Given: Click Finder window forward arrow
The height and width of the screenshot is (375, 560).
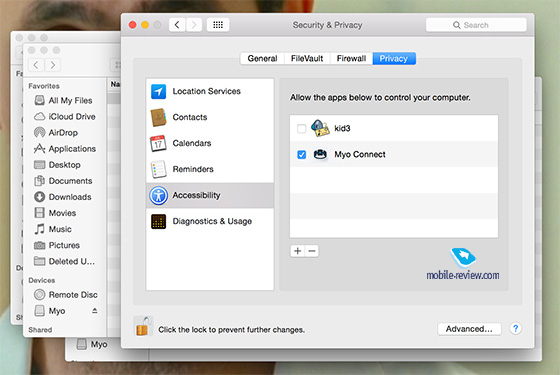Looking at the screenshot, I should click(52, 65).
